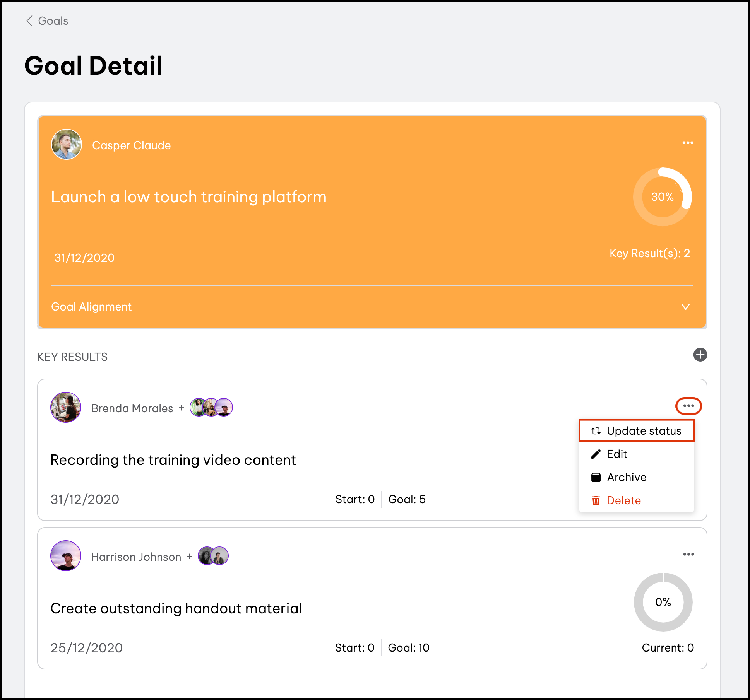The image size is (750, 700).
Task: Add a key result with the plus icon
Action: [700, 355]
